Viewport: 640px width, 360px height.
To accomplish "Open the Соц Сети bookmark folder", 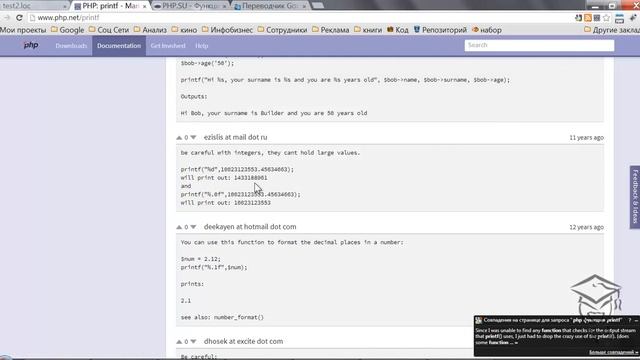I will click(x=109, y=30).
